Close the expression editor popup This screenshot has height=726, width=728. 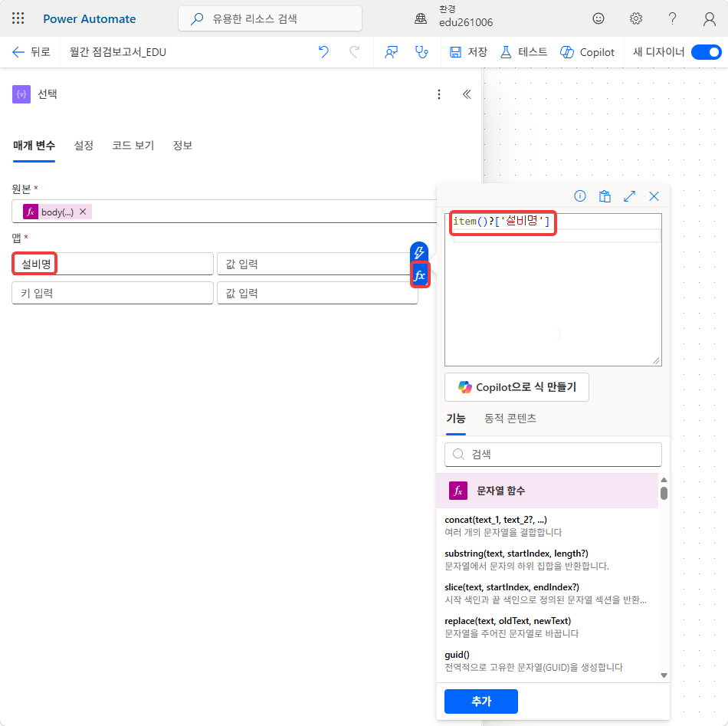(654, 196)
